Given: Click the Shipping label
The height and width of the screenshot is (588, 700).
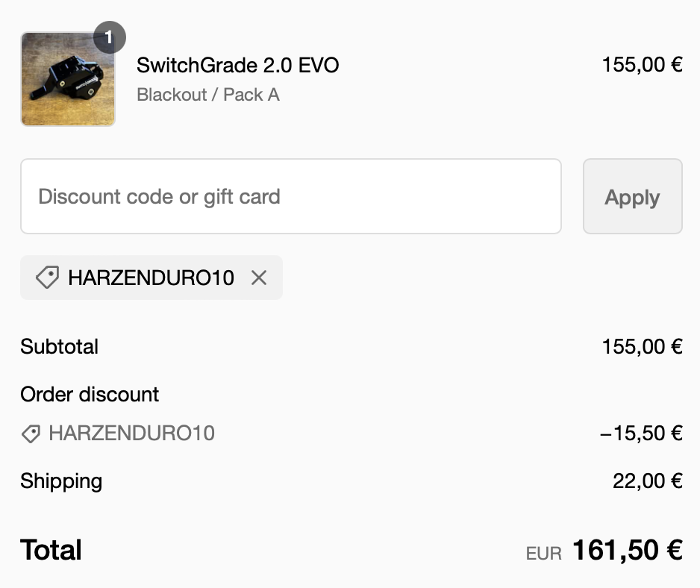Looking at the screenshot, I should pos(61,481).
